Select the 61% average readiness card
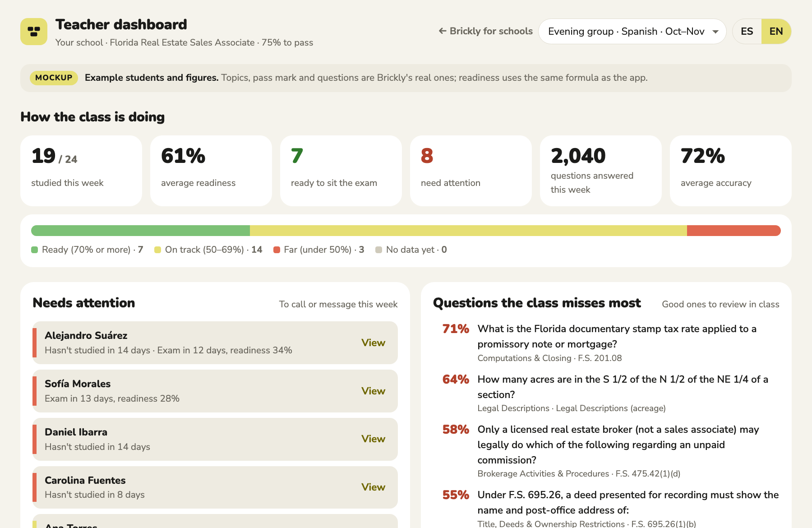The image size is (812, 528). pyautogui.click(x=211, y=171)
